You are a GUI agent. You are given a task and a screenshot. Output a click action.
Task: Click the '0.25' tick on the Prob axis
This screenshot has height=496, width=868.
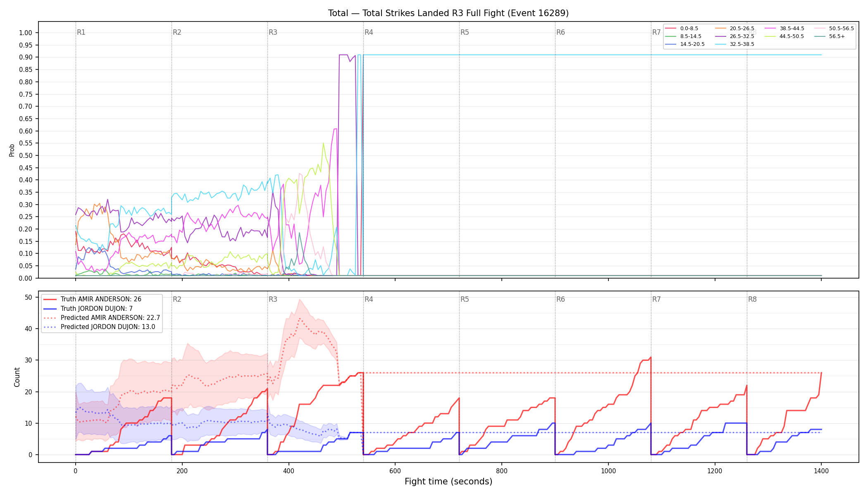[26, 217]
